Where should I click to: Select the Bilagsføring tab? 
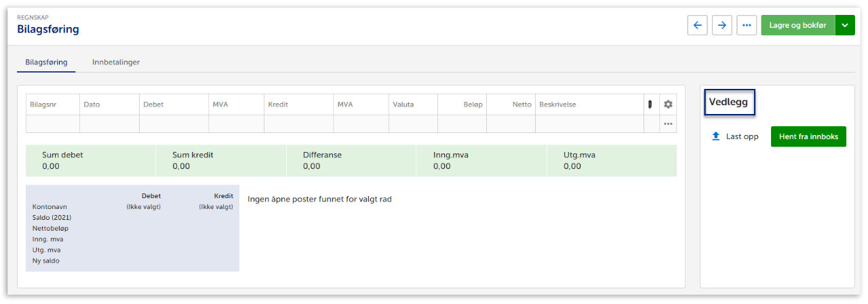[x=46, y=62]
